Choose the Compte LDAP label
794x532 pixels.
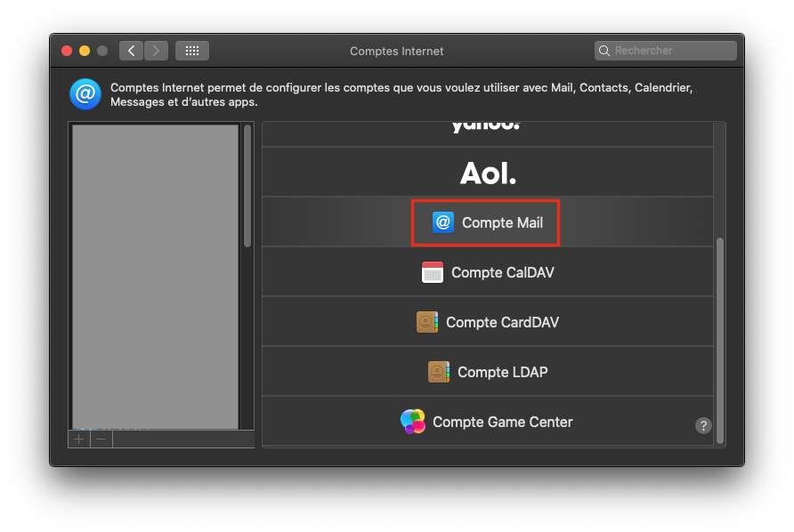pos(502,372)
